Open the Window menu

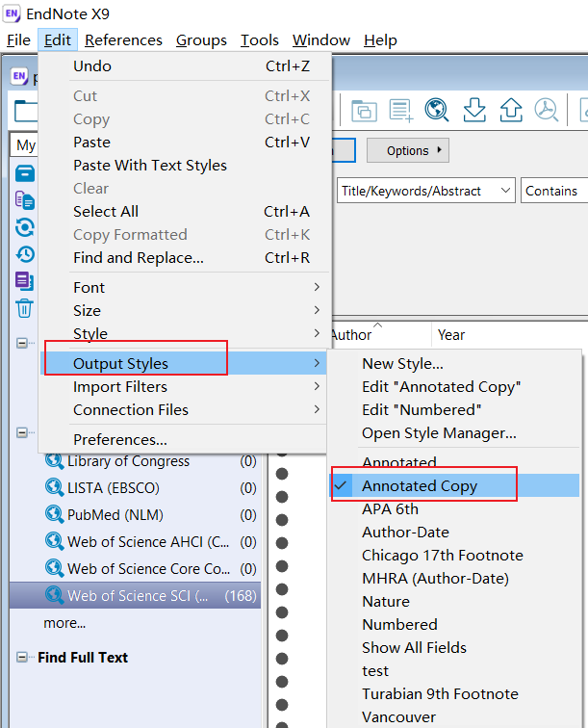(321, 40)
